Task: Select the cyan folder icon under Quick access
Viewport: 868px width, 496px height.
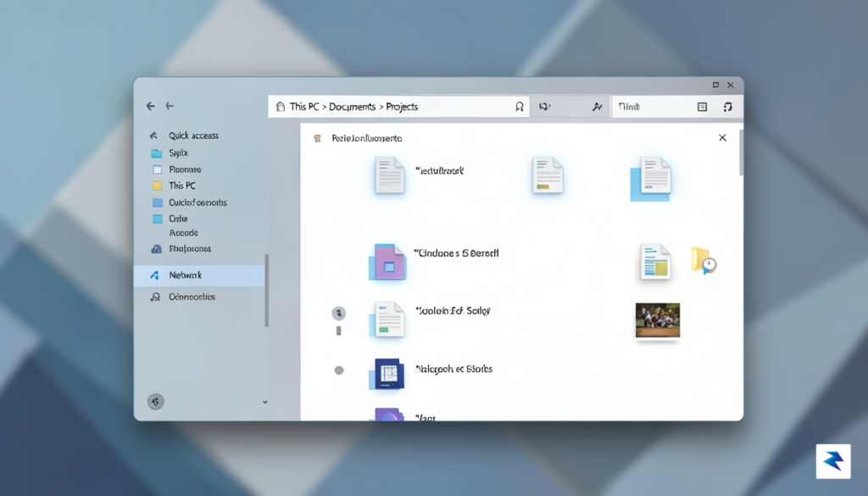Action: point(157,153)
